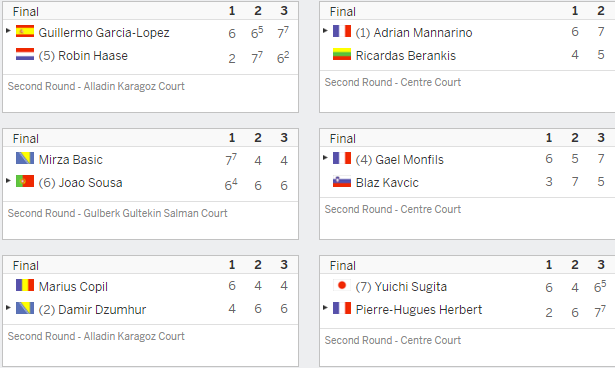The height and width of the screenshot is (368, 615).
Task: Click winner arrow beside Adrian Mannarino
Action: [325, 31]
